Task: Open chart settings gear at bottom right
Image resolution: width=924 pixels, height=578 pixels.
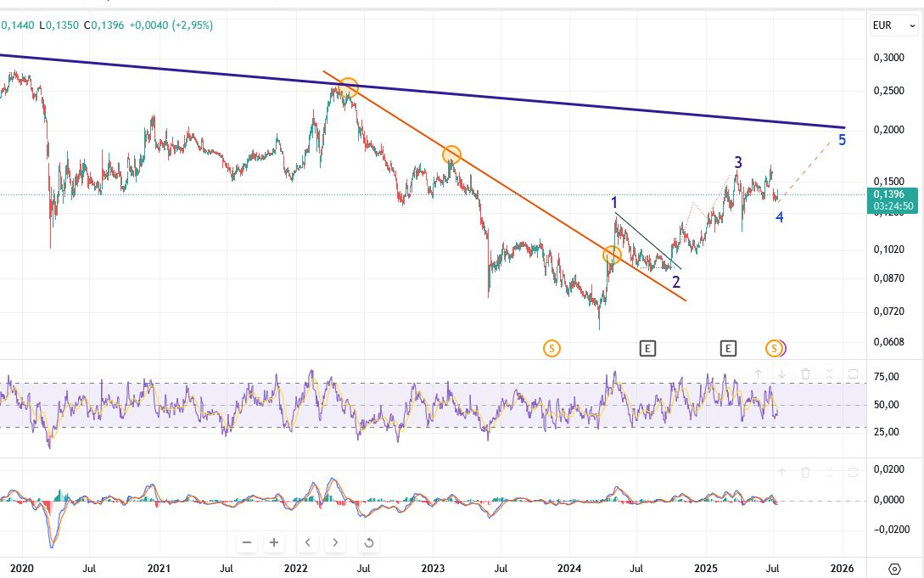Action: click(x=894, y=569)
